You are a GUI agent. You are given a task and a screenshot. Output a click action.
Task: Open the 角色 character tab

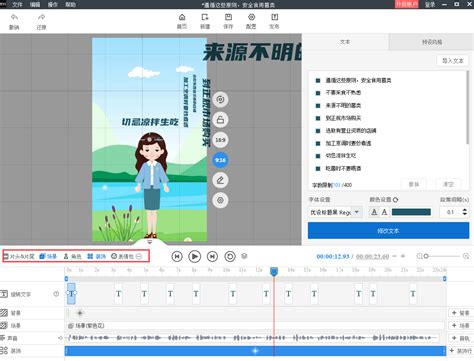73,256
